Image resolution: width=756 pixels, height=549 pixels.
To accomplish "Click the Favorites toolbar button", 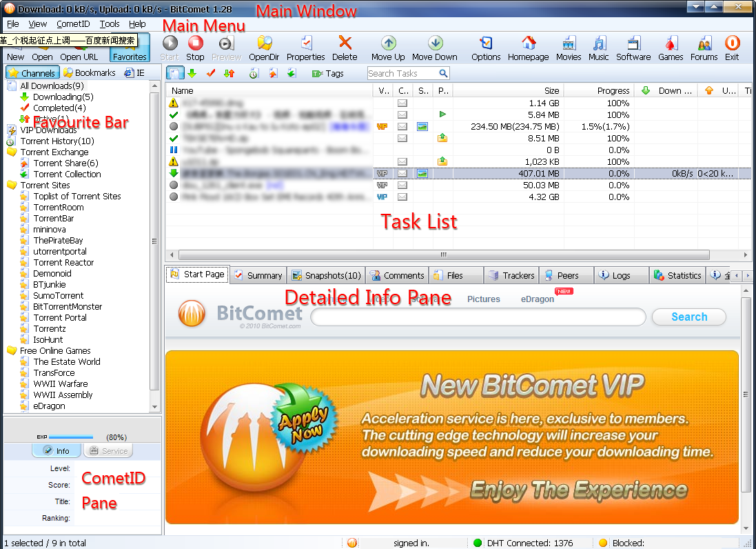I will pos(130,48).
